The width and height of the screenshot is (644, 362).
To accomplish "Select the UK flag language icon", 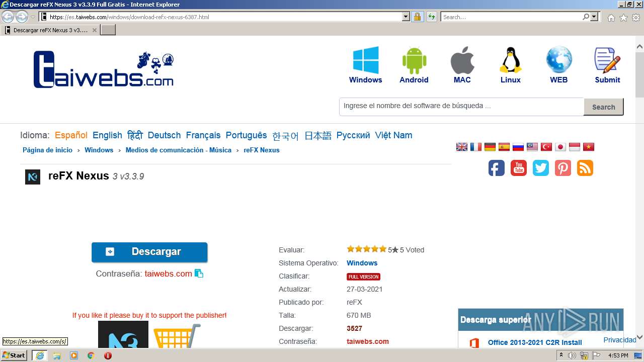I will tap(462, 147).
